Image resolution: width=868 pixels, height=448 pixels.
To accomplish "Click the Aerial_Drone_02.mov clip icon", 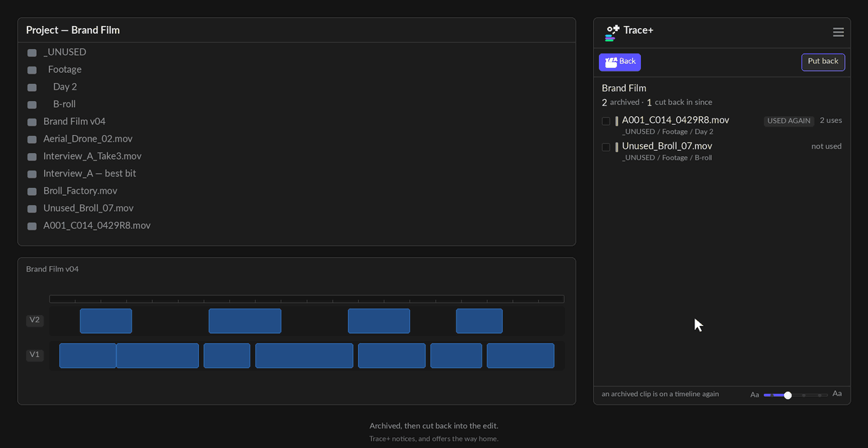I will (32, 139).
